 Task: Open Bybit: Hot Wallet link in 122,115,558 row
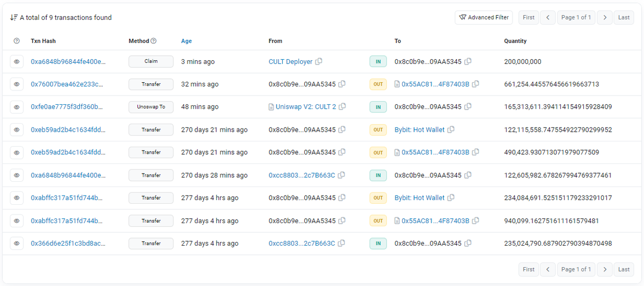pos(420,130)
